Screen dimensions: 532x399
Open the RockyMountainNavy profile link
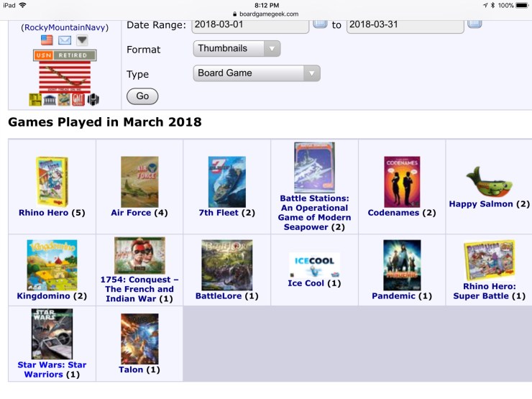[x=65, y=27]
